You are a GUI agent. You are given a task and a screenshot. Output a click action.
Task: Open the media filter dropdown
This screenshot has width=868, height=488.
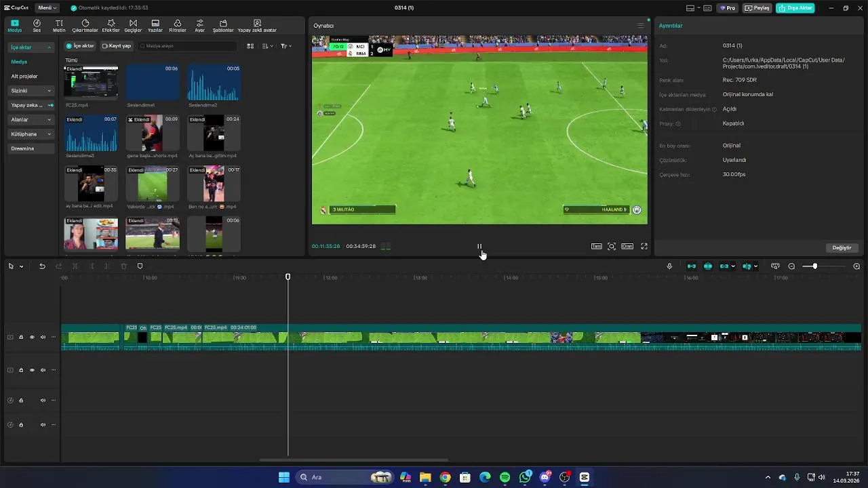pos(286,46)
